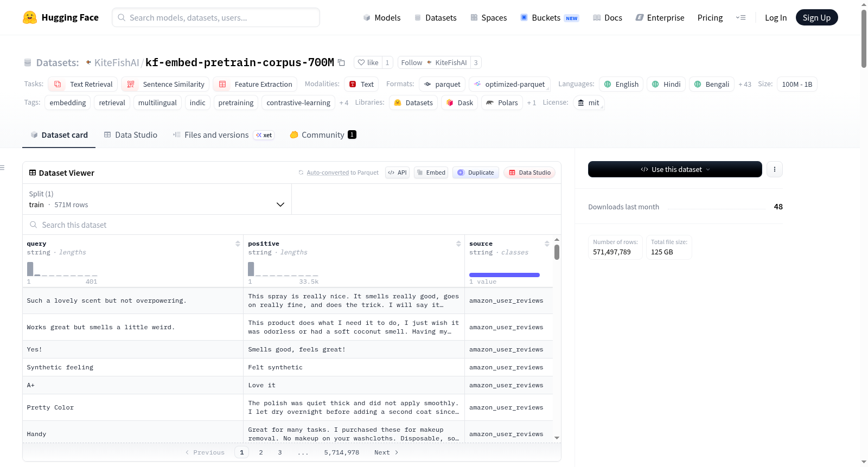Screen dimensions: 868x467
Task: Click the mit license tag
Action: coord(589,103)
